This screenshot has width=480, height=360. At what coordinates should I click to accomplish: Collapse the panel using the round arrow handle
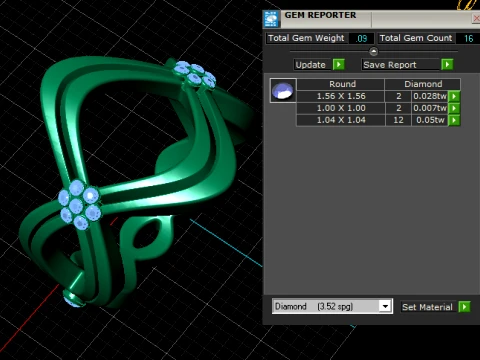click(x=373, y=51)
